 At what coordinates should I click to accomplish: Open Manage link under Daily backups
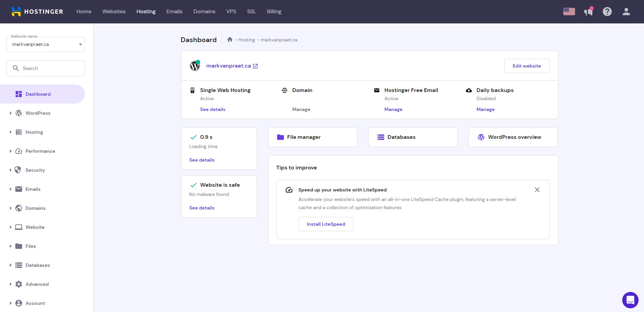pyautogui.click(x=485, y=109)
